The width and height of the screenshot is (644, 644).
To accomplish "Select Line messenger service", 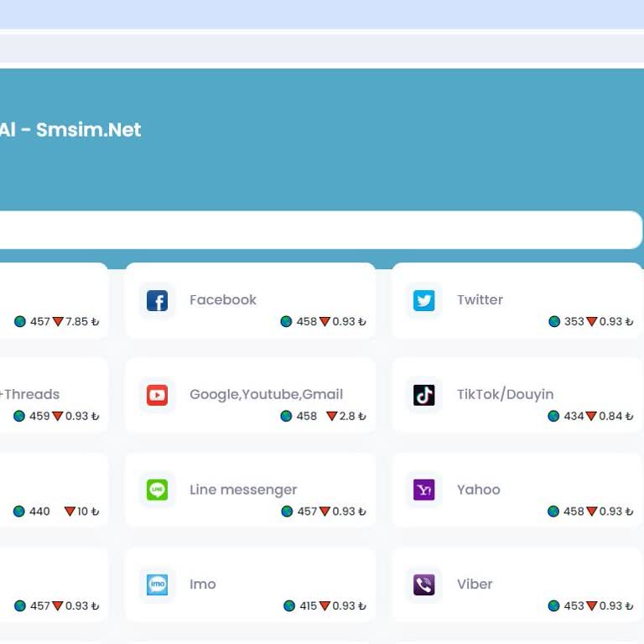I will coord(250,490).
